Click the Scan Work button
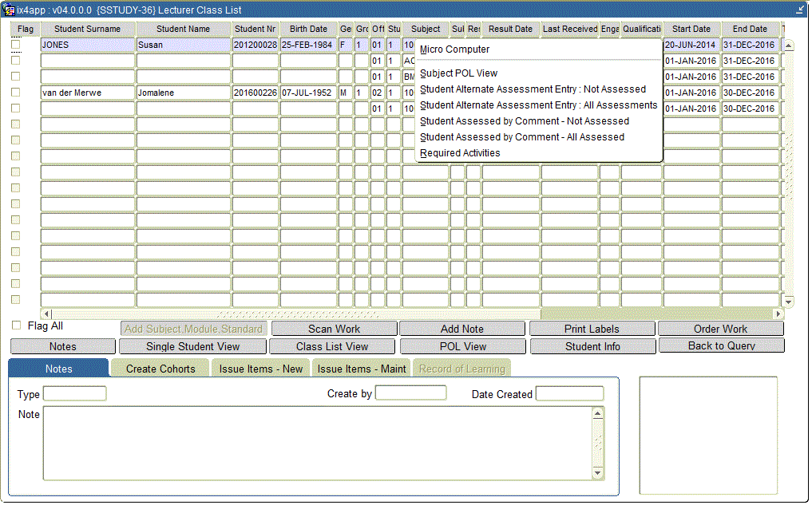Screen dimensions: 812x505 point(333,328)
